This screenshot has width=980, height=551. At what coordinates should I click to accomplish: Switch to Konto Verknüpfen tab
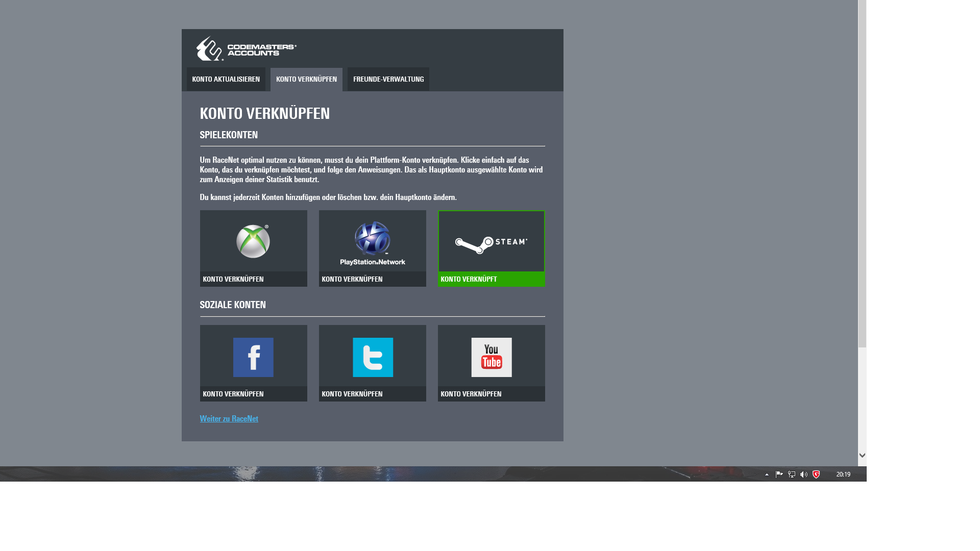306,79
